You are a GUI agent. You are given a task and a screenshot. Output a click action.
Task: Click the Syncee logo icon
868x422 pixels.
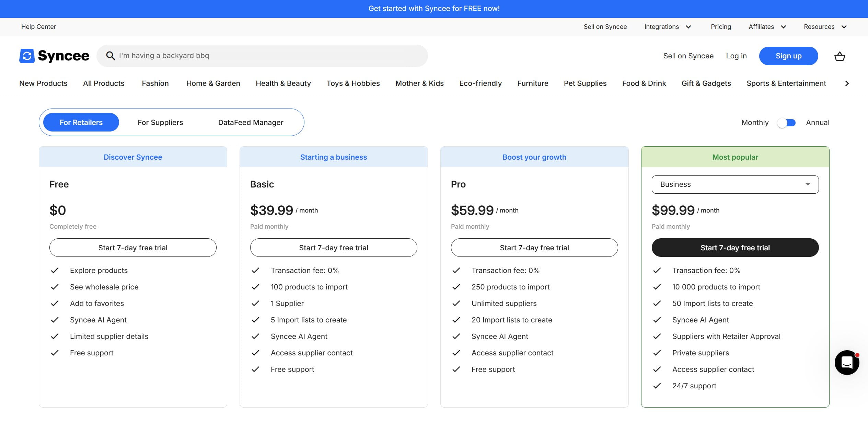(27, 56)
